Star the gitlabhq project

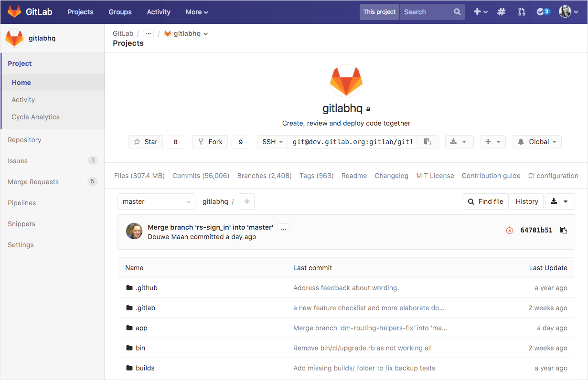(145, 142)
